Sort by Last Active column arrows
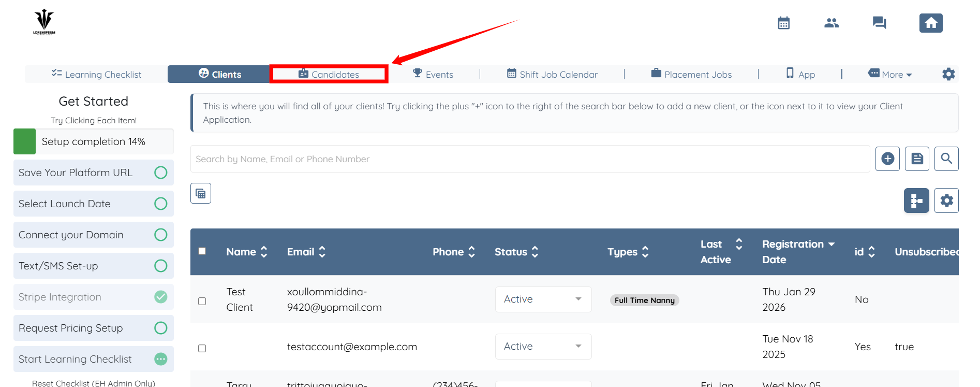 tap(739, 244)
